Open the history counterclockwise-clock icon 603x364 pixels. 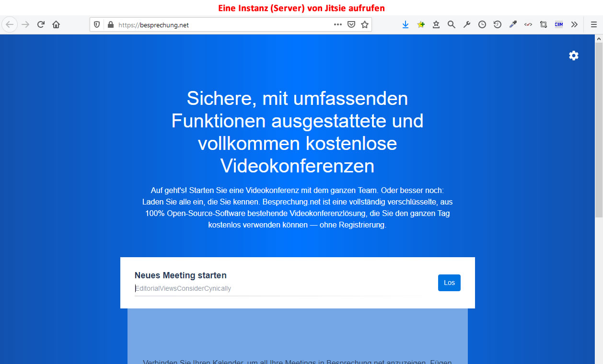pyautogui.click(x=498, y=24)
